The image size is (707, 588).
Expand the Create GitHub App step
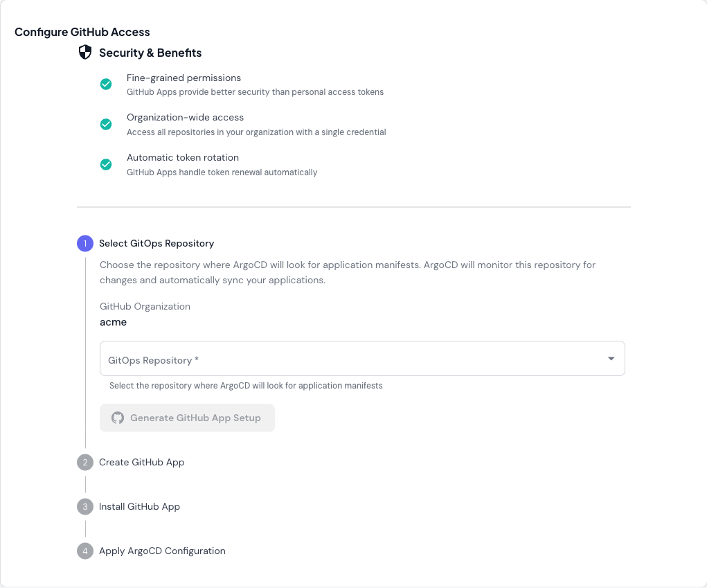click(141, 462)
